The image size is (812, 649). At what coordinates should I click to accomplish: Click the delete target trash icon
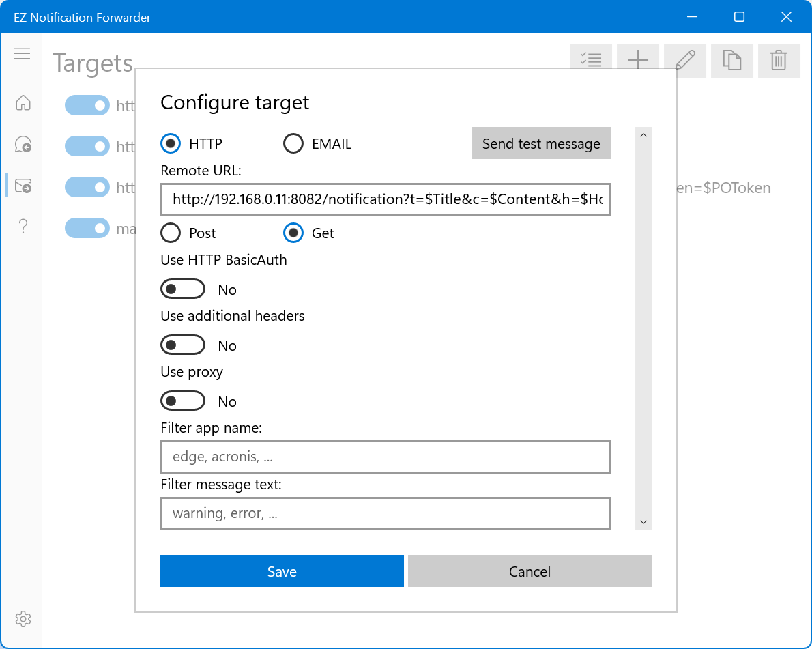pyautogui.click(x=779, y=60)
